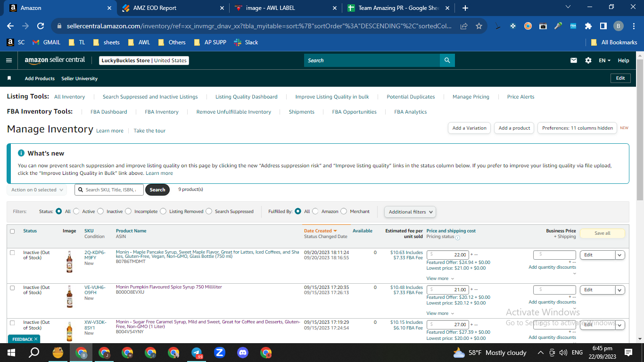Viewport: 644px width, 362px height.
Task: Click the price field showing 22.00
Action: (x=448, y=255)
